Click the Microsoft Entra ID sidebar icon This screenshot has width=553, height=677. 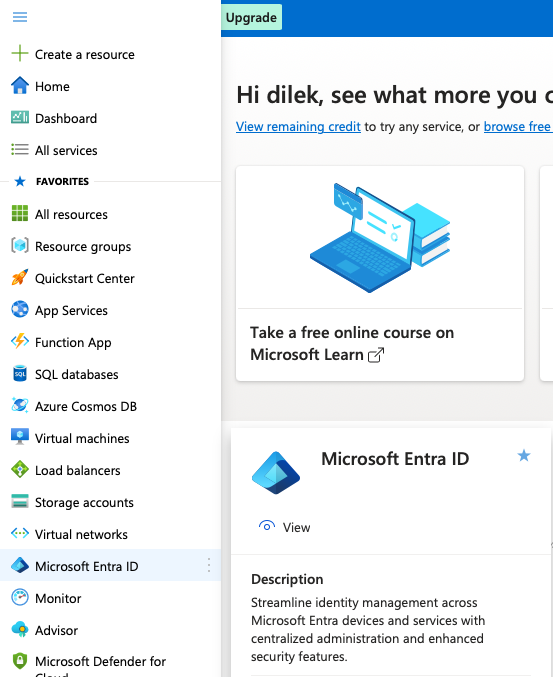coord(20,565)
